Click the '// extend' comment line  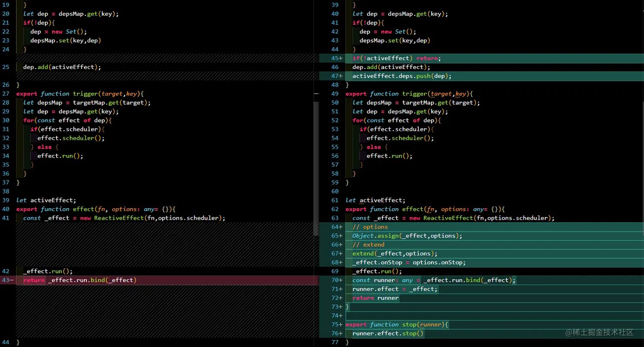click(368, 245)
